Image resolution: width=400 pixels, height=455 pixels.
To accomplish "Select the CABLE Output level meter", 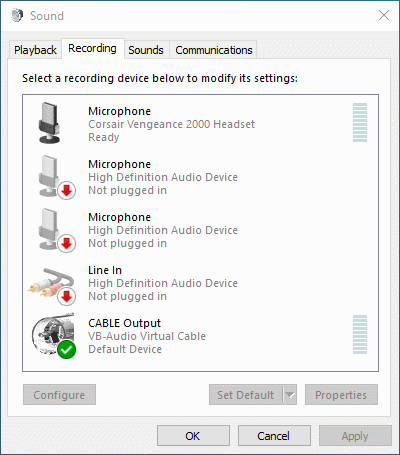I will pyautogui.click(x=360, y=335).
